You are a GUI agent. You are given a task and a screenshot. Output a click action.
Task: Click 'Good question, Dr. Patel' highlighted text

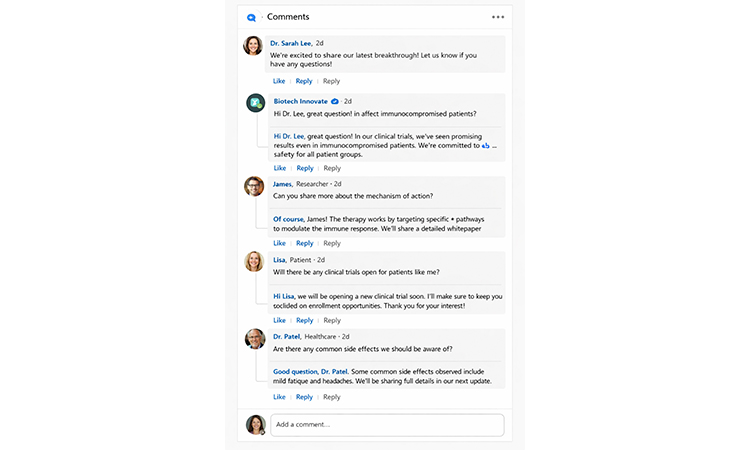311,372
